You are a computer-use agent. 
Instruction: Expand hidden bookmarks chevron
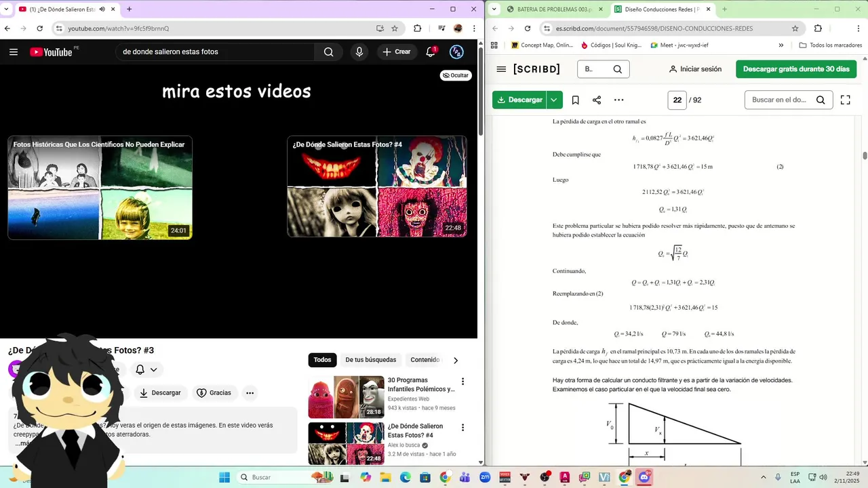pos(781,45)
